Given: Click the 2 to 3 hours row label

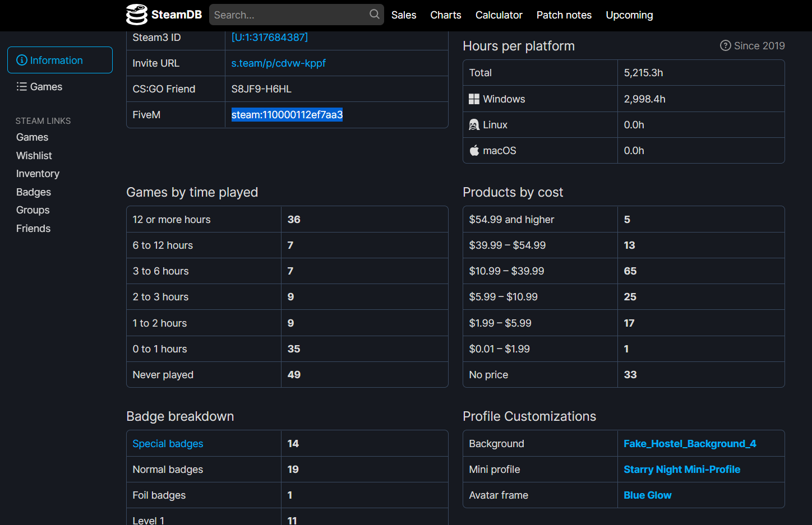Looking at the screenshot, I should click(160, 297).
